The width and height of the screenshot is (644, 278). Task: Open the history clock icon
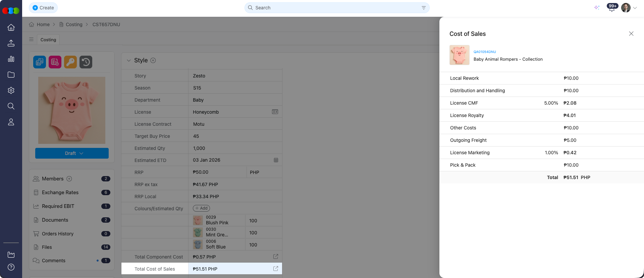click(x=86, y=62)
